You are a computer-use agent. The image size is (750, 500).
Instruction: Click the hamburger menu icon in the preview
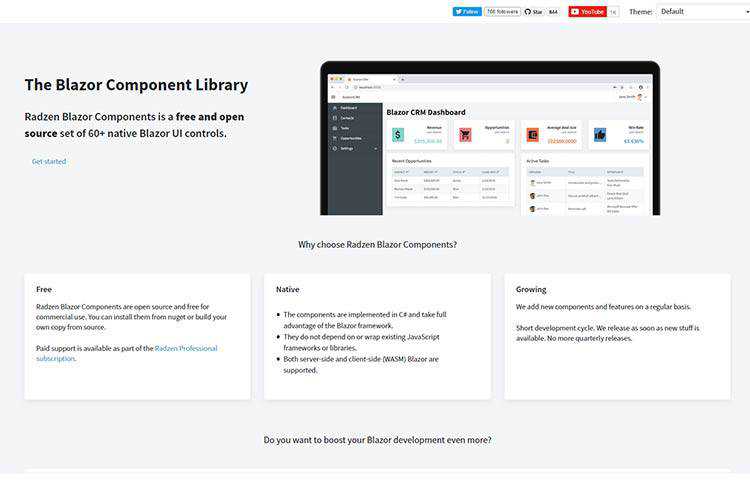pos(333,97)
